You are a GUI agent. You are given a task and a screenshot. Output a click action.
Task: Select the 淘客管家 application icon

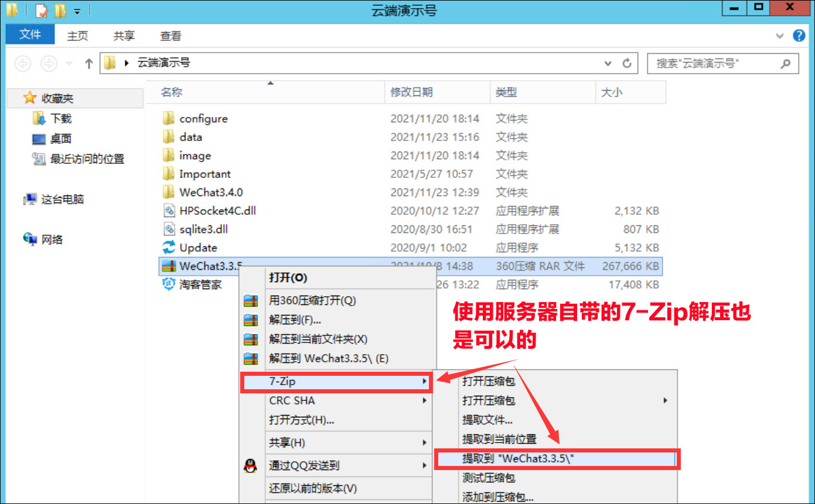(169, 284)
